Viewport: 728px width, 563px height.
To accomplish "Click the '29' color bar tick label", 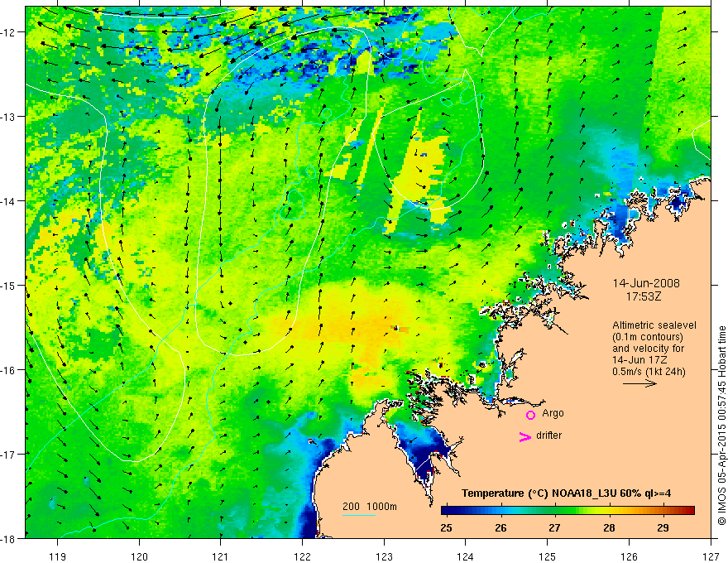I will [x=663, y=527].
